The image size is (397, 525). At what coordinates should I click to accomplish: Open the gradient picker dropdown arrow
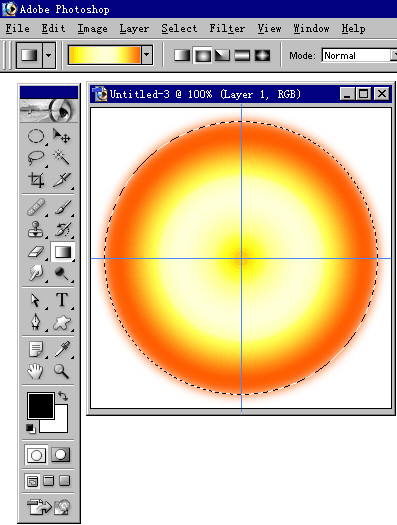pos(147,55)
